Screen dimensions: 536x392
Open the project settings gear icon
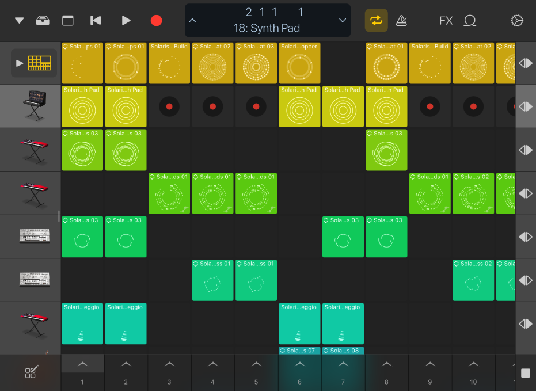517,20
